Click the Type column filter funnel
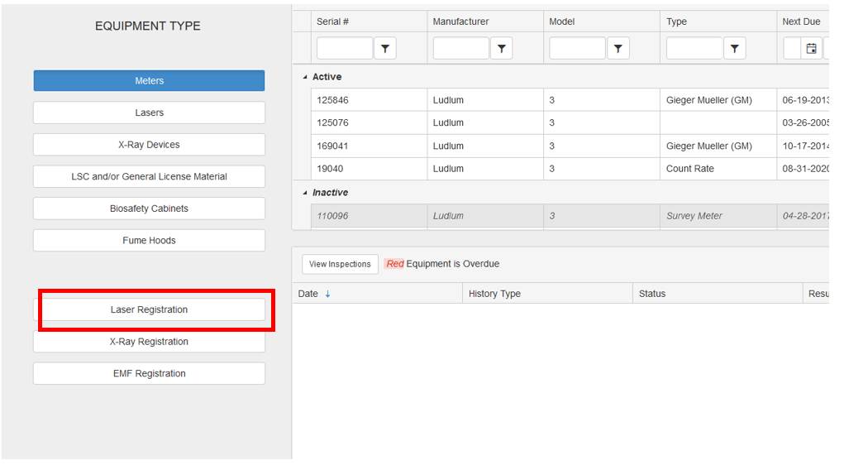 tap(734, 49)
